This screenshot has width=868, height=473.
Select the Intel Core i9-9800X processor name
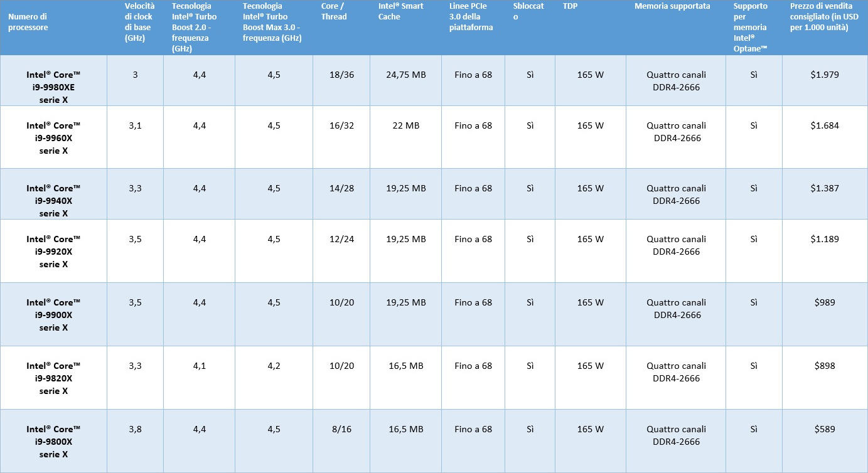point(53,442)
